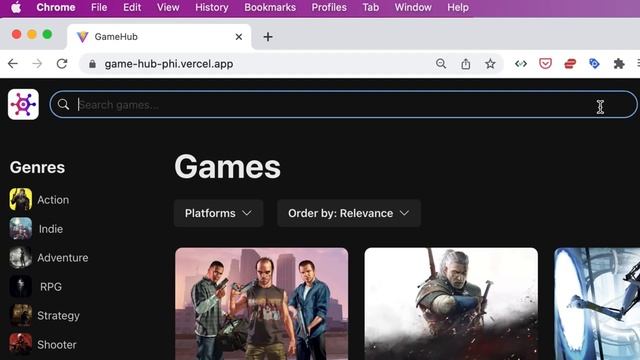Screen dimensions: 640x360
Task: Select the RPG genre
Action: 51,287
